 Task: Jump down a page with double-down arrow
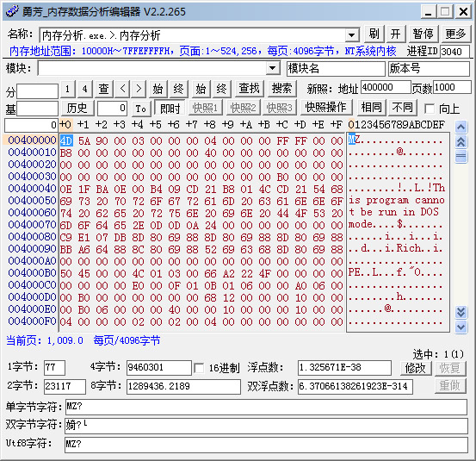point(461,312)
